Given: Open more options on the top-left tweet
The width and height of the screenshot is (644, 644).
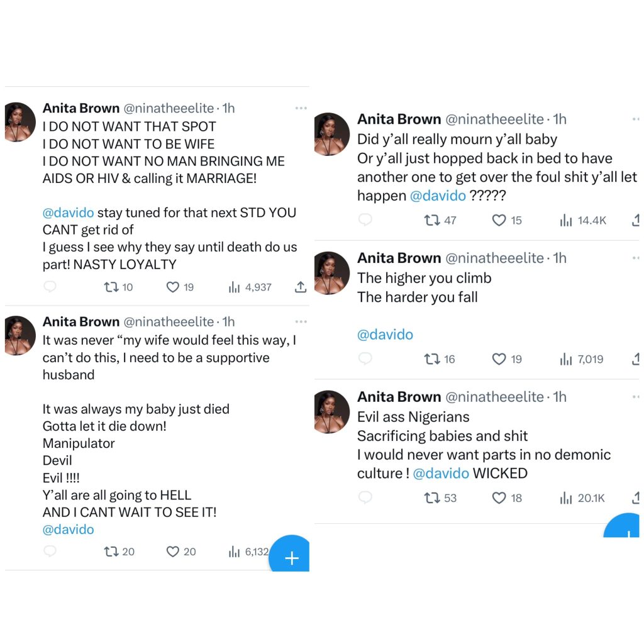Looking at the screenshot, I should (x=301, y=108).
